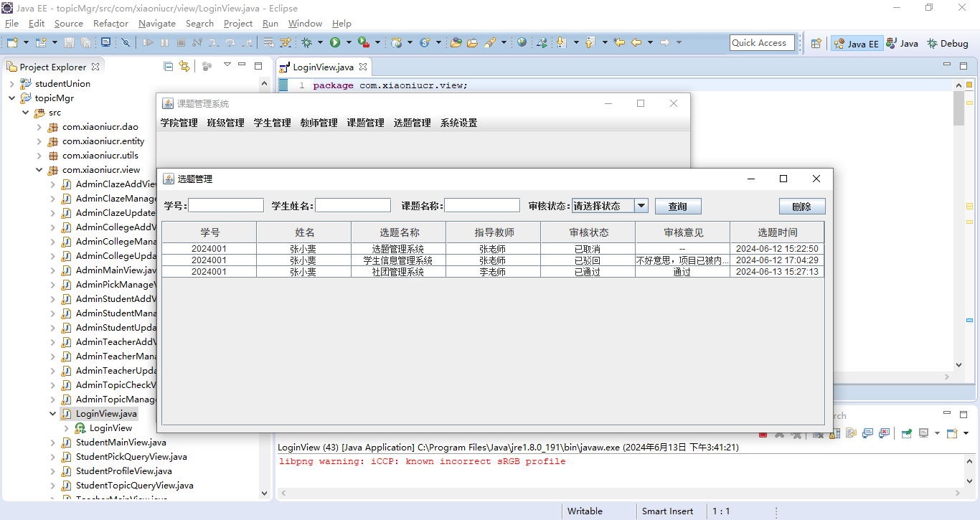
Task: Click Show Console When Output Changes icon
Action: click(867, 433)
